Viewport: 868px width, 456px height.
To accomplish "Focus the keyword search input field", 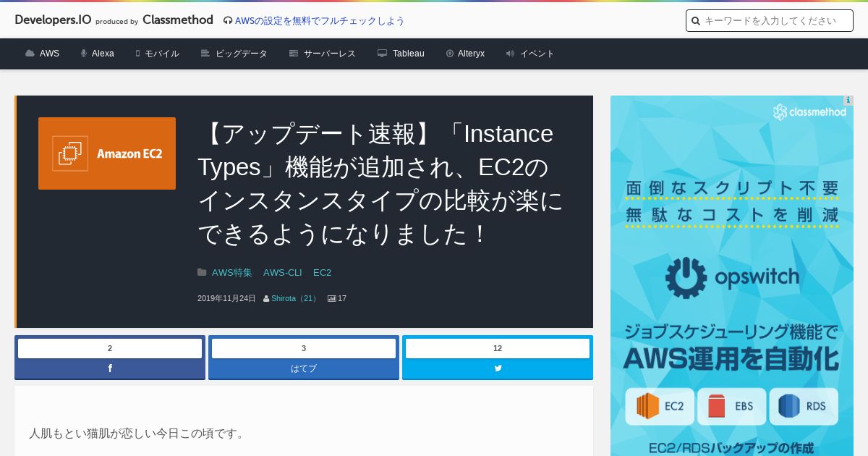I will click(770, 21).
